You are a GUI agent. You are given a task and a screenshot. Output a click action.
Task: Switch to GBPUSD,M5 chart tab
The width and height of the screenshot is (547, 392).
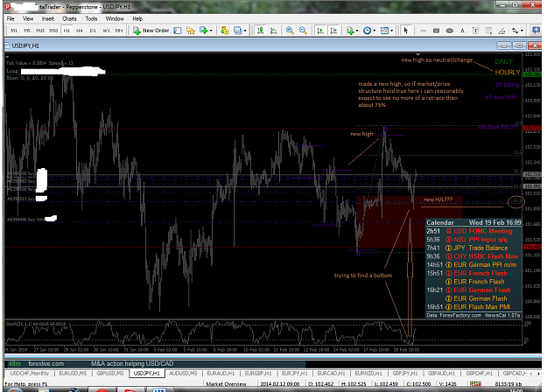click(x=110, y=373)
